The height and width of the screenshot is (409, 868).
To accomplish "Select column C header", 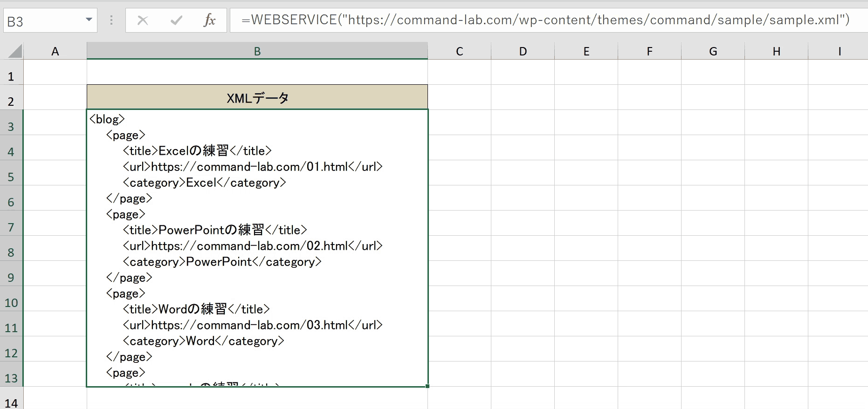I will coord(459,51).
